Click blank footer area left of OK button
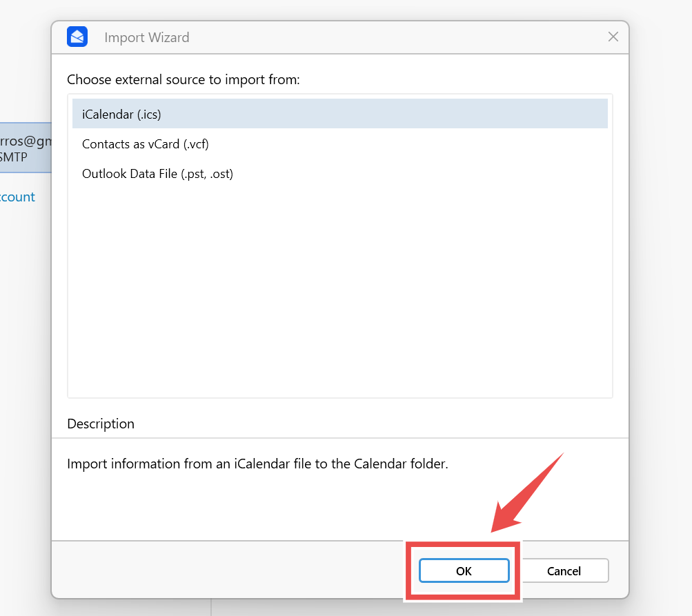The height and width of the screenshot is (616, 692). pyautogui.click(x=228, y=570)
